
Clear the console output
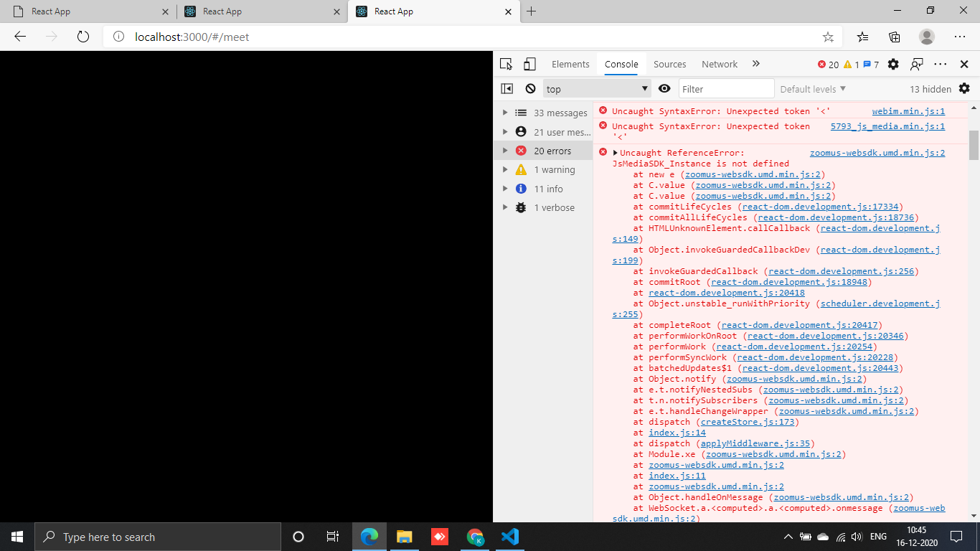530,88
